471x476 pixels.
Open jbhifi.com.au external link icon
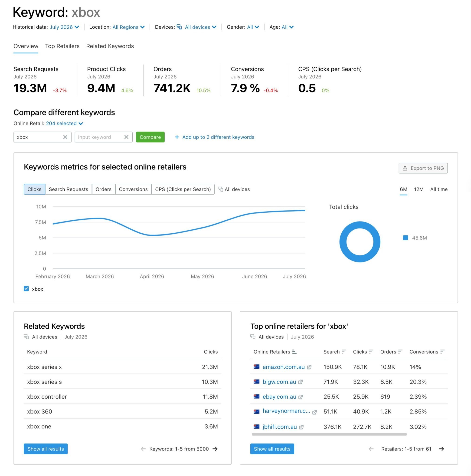pos(301,427)
